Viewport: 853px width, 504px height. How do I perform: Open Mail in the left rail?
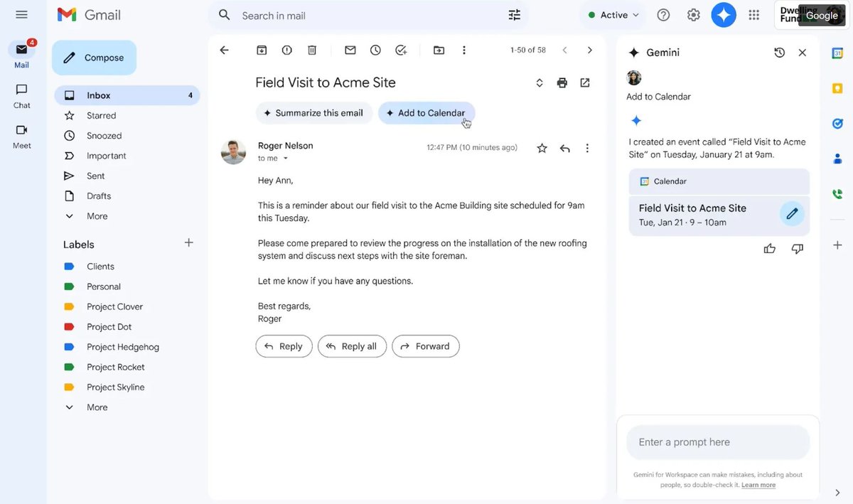21,55
